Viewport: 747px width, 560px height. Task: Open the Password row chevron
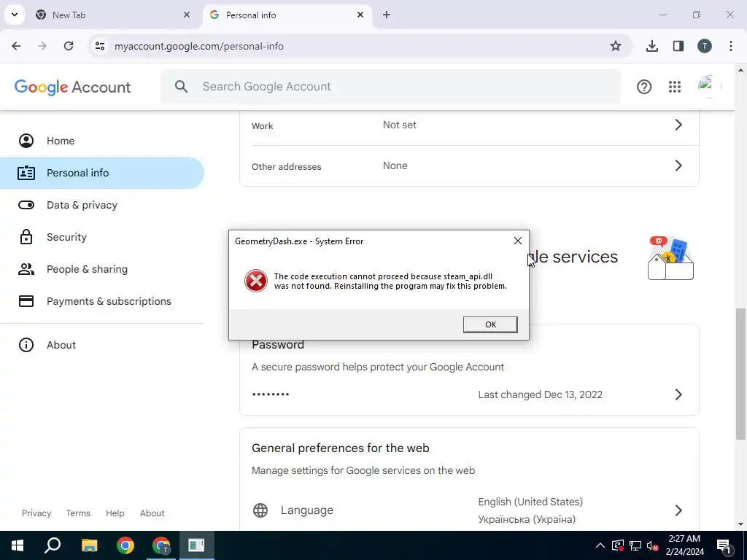(x=678, y=394)
